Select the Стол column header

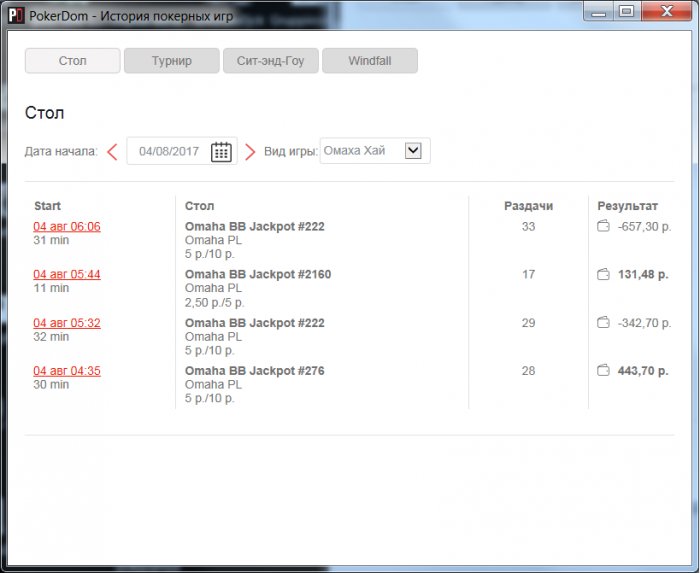(200, 206)
